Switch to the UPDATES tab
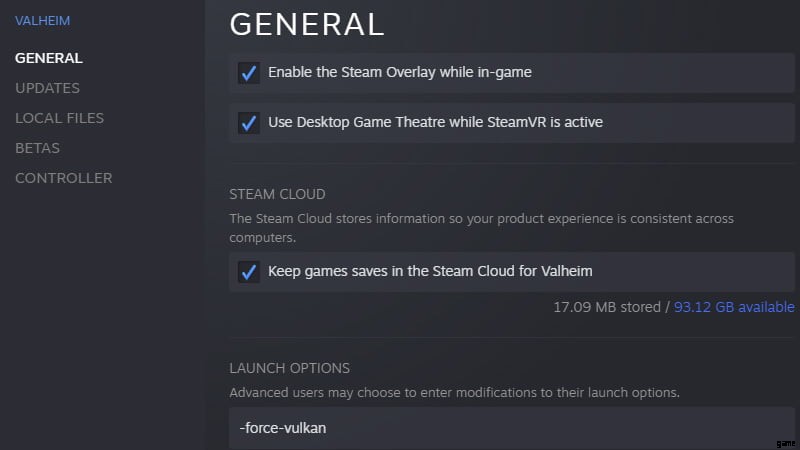The width and height of the screenshot is (800, 450). [47, 88]
